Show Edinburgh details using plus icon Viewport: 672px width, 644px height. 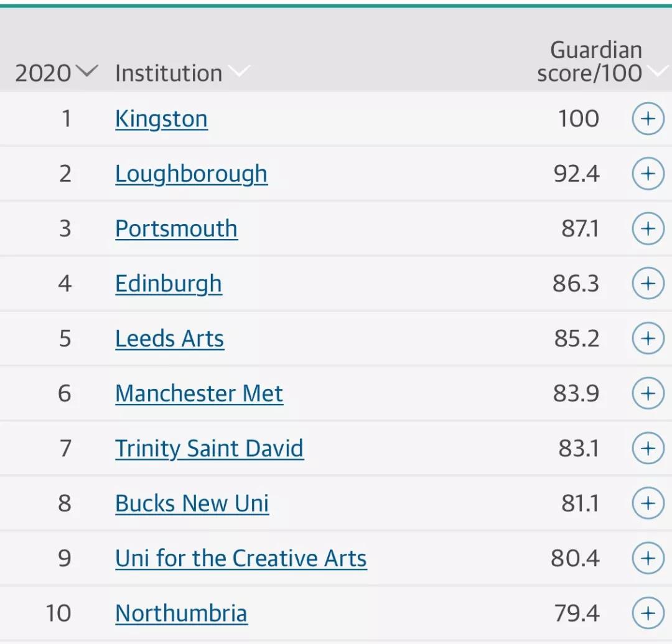(648, 283)
